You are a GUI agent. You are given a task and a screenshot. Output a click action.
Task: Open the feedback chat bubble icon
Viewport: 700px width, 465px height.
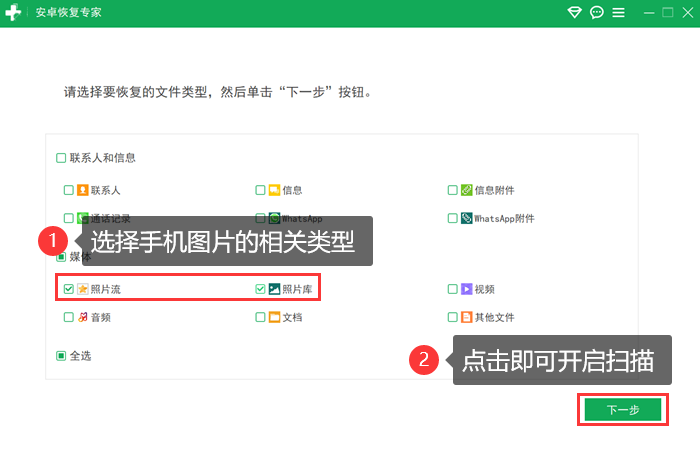(x=597, y=13)
